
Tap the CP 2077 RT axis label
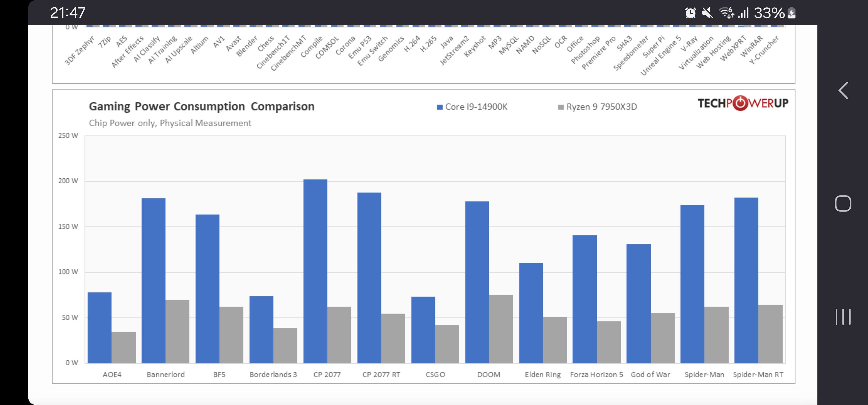tap(381, 375)
